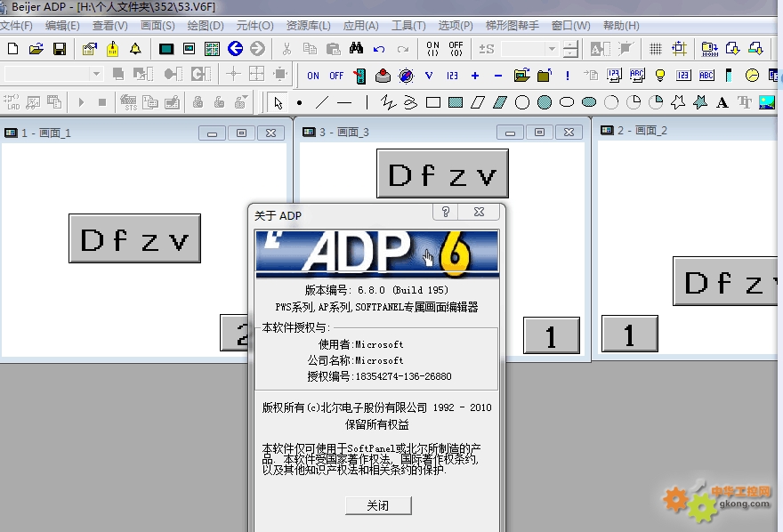Click the yellow pie chart icon

point(752,76)
